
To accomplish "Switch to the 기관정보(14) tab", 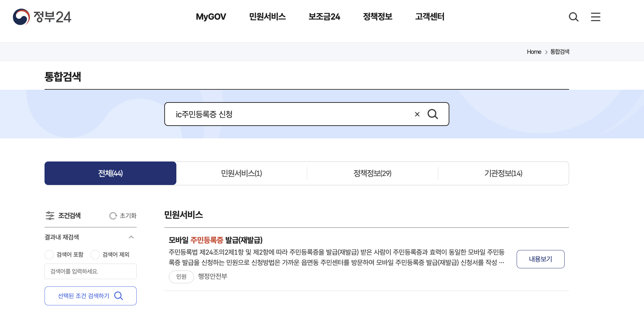I will coord(504,173).
